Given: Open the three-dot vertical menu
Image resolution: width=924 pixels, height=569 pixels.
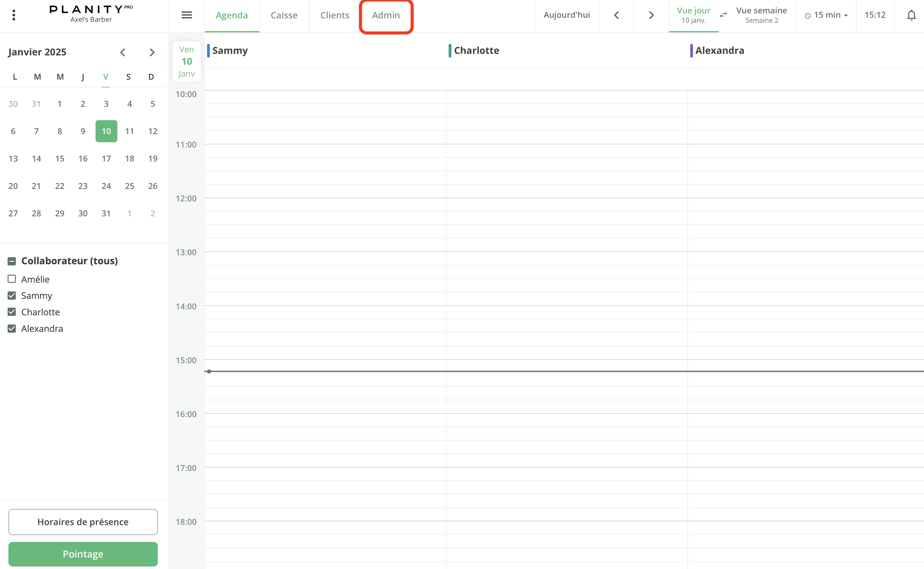Looking at the screenshot, I should (x=14, y=15).
